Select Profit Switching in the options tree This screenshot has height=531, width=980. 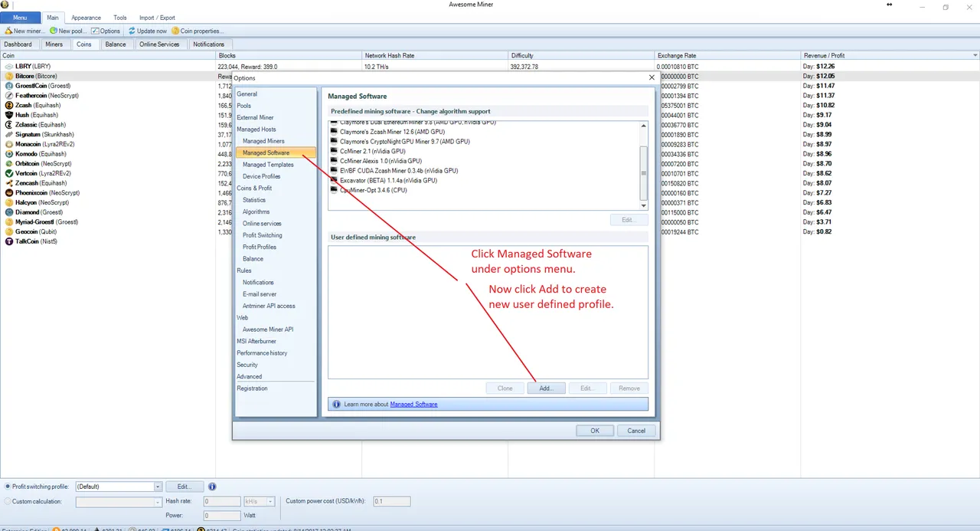click(x=263, y=235)
